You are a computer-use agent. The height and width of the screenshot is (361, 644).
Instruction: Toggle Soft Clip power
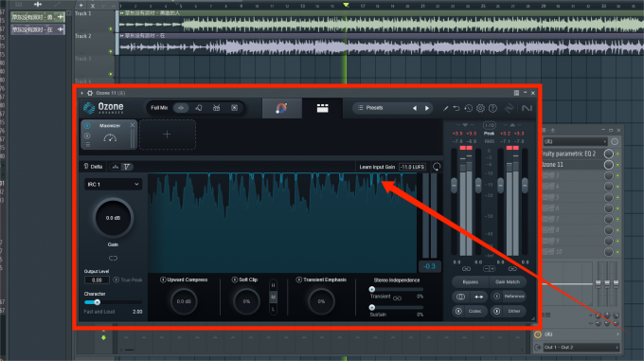pos(235,280)
